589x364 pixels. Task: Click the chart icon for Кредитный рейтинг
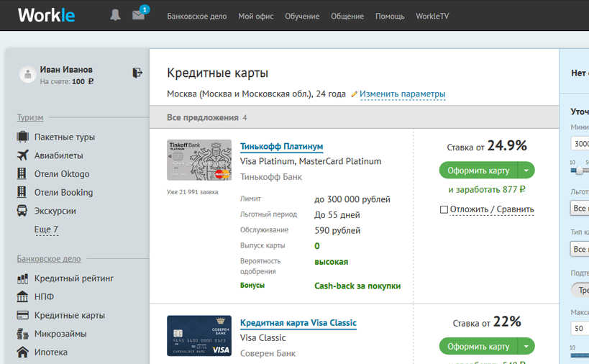click(x=22, y=278)
